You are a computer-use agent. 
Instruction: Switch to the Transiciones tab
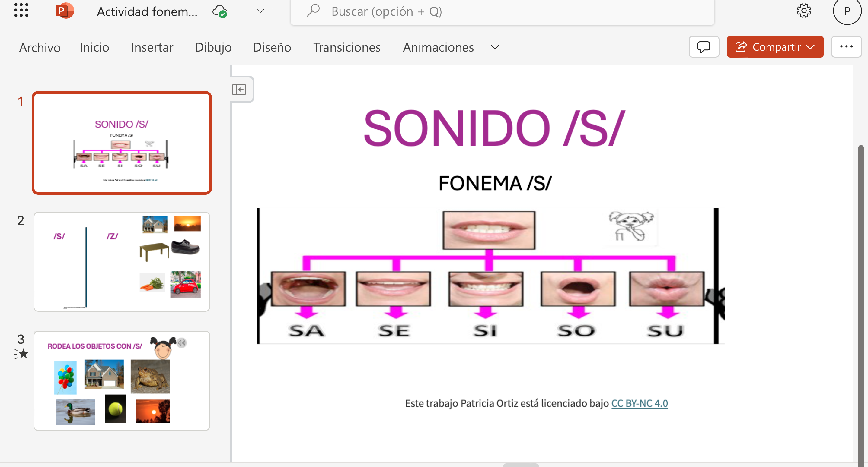point(347,47)
